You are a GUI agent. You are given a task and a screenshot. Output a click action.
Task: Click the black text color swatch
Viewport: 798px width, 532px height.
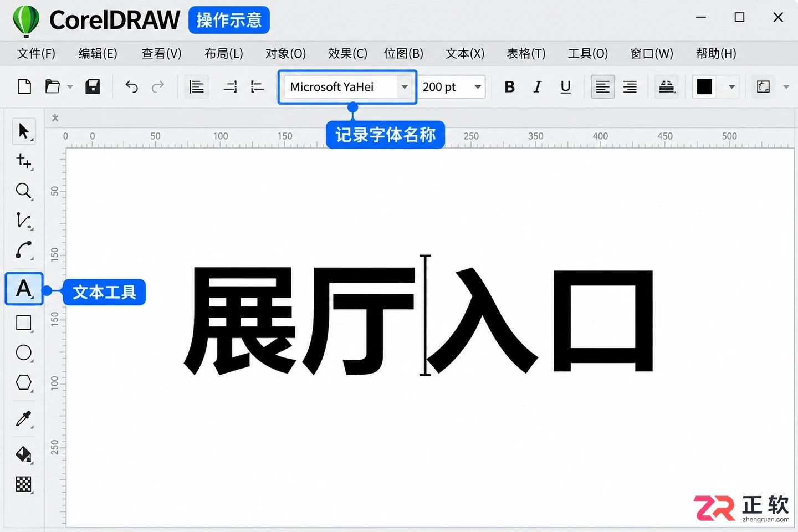(704, 87)
